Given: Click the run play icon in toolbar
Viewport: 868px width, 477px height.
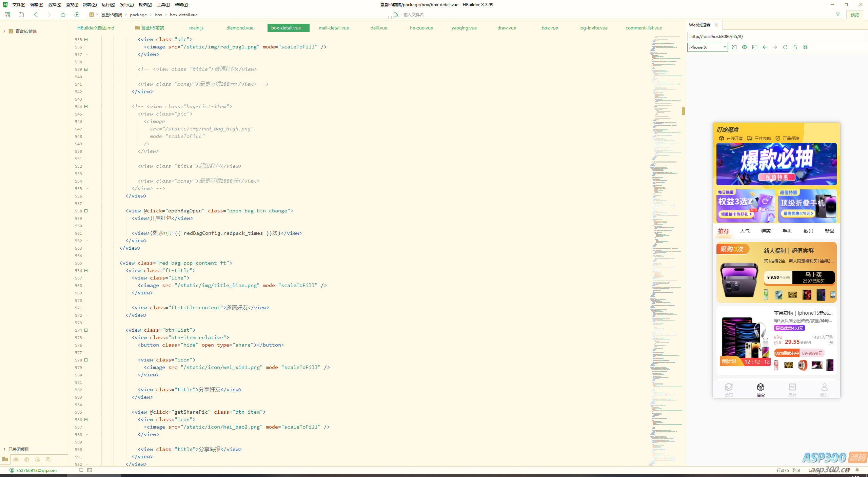Looking at the screenshot, I should pos(77,15).
